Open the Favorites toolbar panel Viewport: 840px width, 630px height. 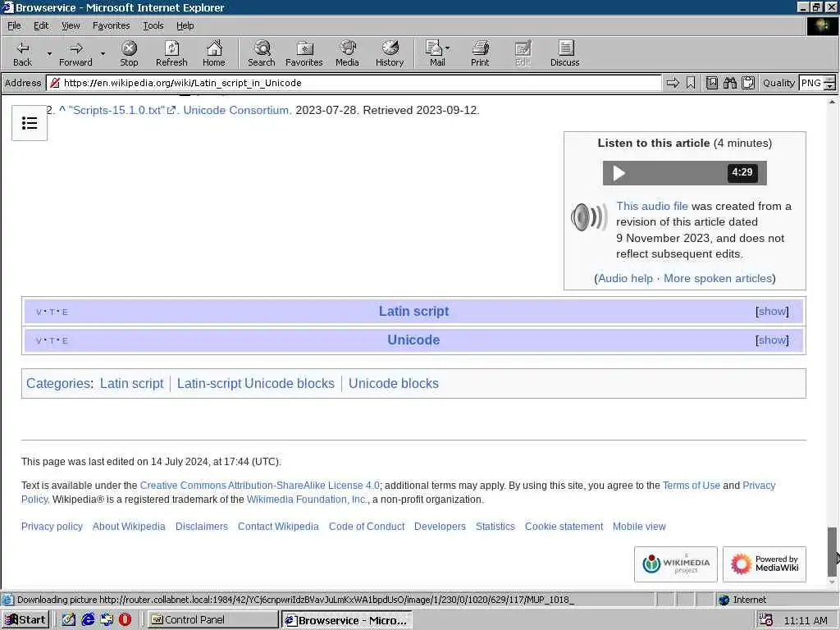(x=304, y=53)
